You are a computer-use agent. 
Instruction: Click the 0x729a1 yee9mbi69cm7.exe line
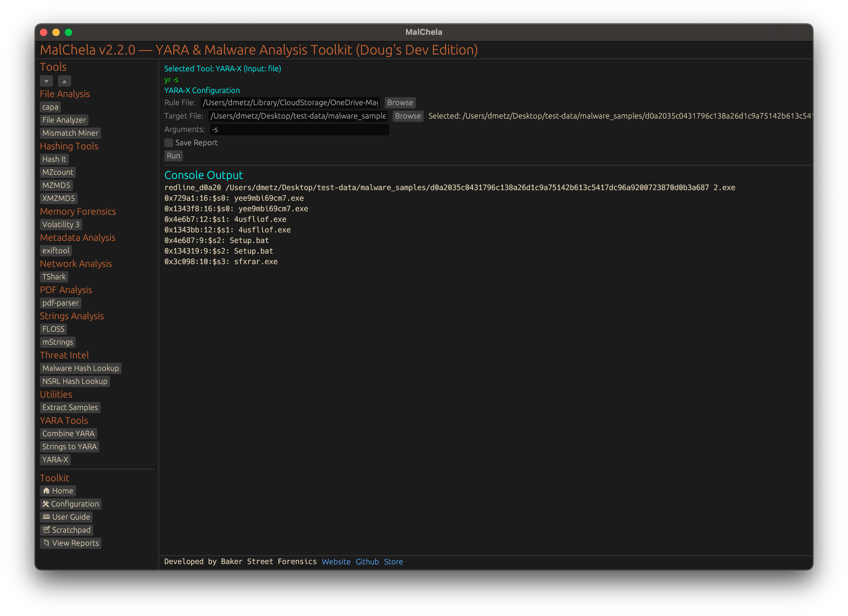[234, 198]
